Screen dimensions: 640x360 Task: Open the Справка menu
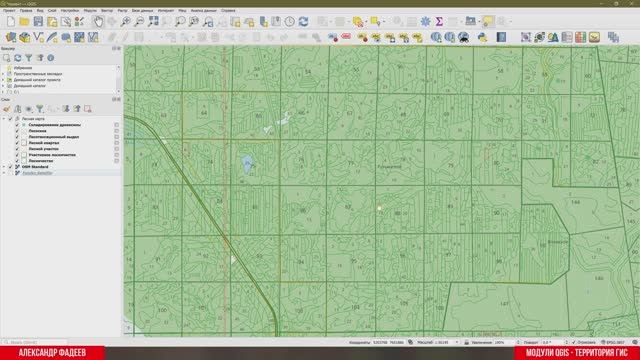(x=228, y=11)
